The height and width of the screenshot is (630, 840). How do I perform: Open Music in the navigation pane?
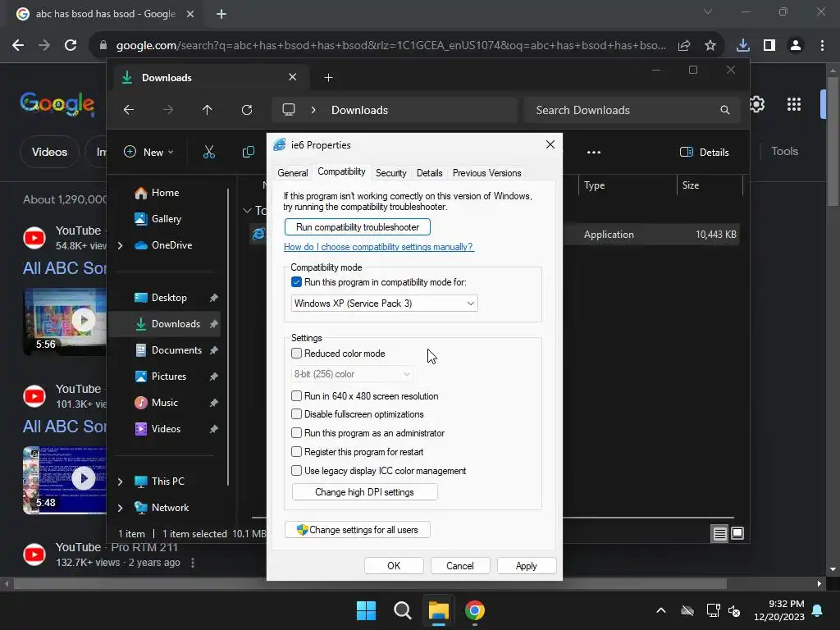point(164,403)
